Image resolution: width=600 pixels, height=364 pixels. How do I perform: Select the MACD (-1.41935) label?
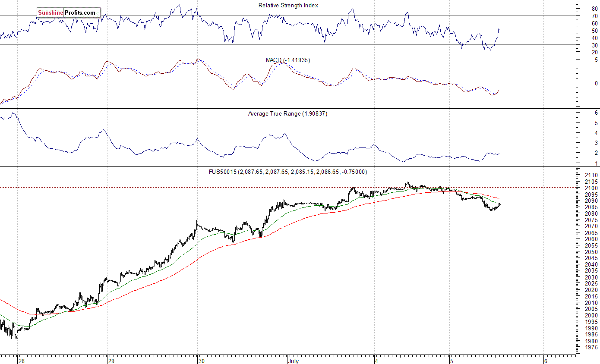point(287,60)
